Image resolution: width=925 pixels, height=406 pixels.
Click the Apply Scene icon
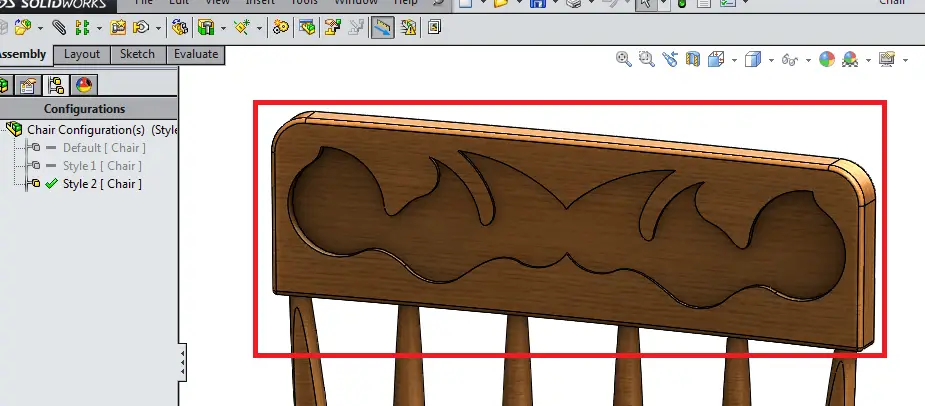850,58
